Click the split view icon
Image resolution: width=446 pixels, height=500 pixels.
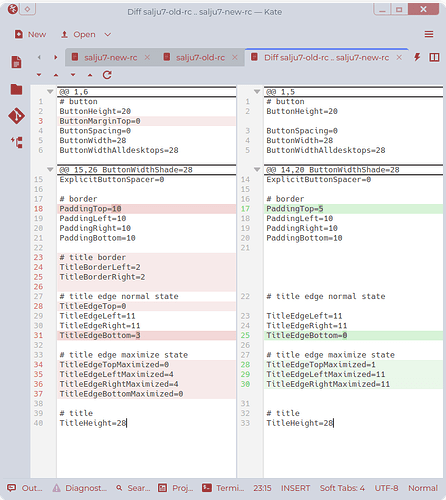(434, 57)
